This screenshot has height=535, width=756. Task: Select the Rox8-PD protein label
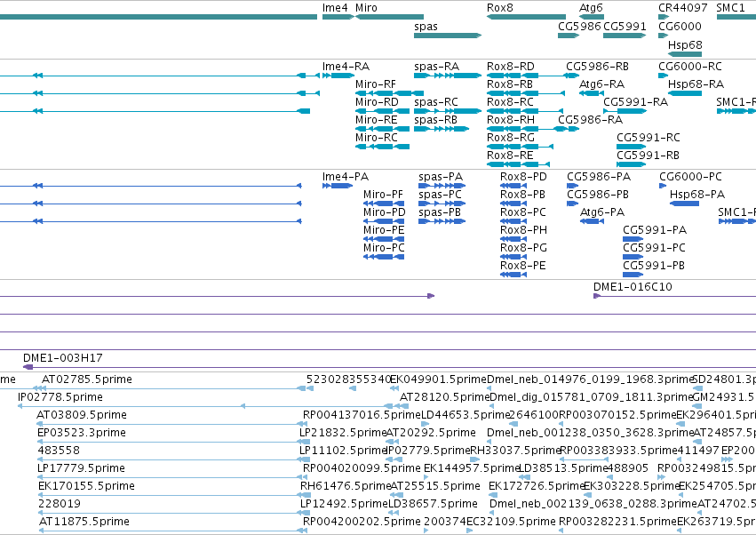click(523, 177)
